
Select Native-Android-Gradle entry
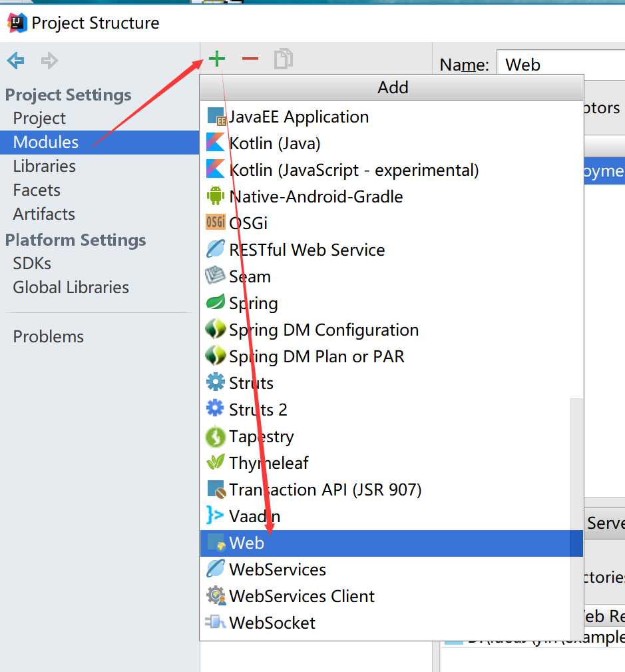391,196
